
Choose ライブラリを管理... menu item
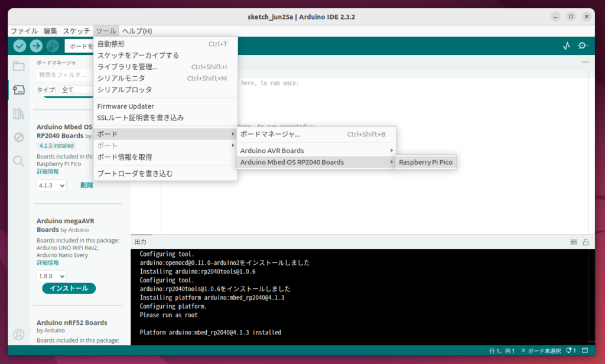coord(165,67)
